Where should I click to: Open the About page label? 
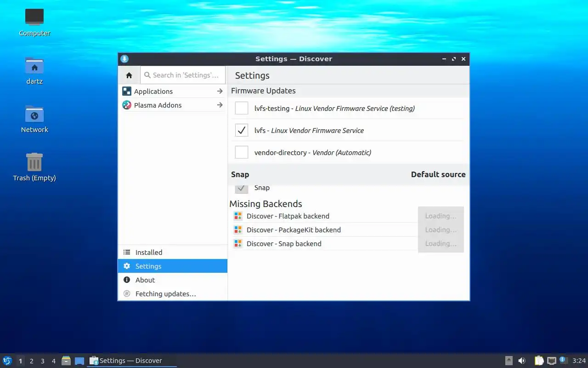[x=145, y=280]
